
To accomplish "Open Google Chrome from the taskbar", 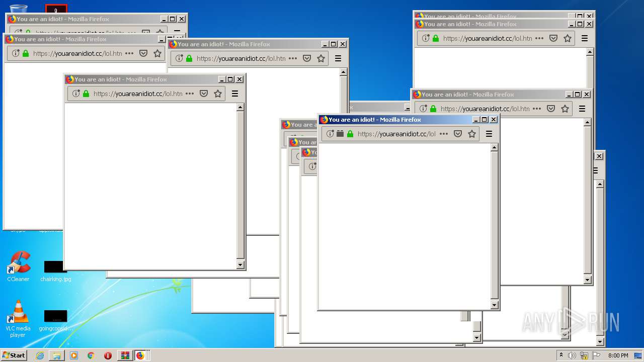I will [91, 355].
